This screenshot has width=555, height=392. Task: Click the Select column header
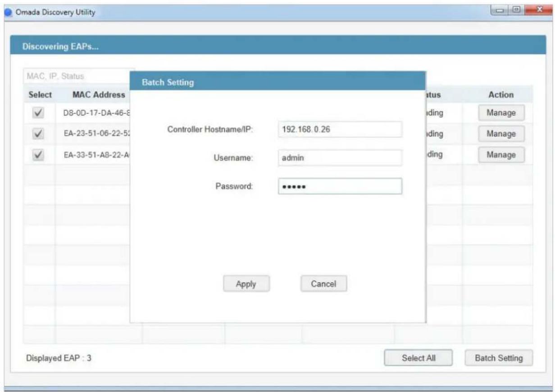click(x=40, y=95)
